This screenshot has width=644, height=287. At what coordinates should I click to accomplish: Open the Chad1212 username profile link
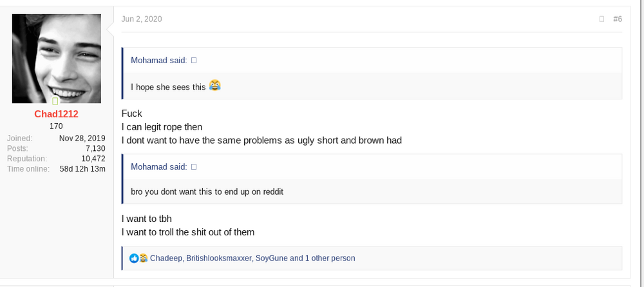[56, 114]
